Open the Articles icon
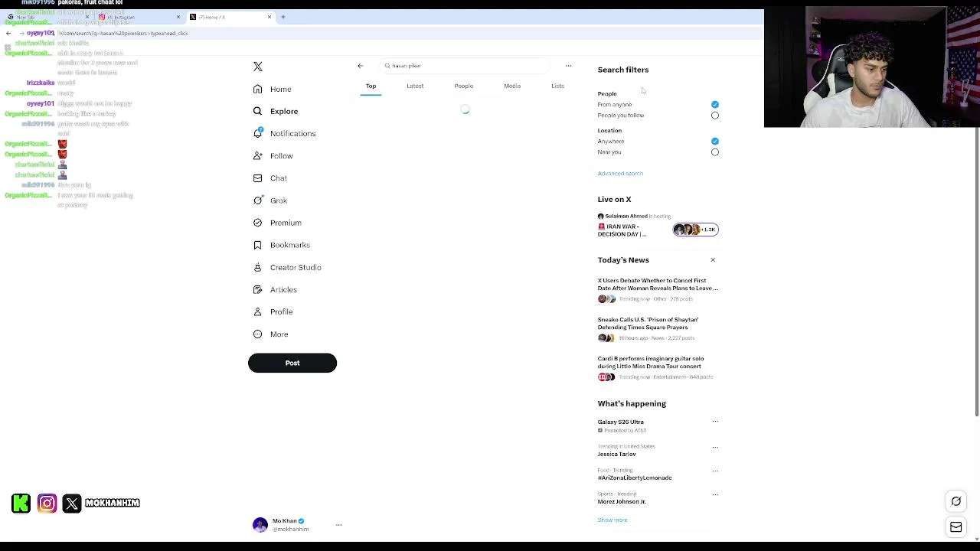 (x=258, y=289)
